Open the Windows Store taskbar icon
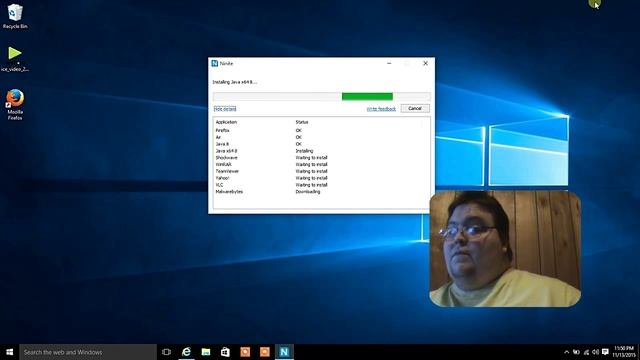 click(x=225, y=352)
